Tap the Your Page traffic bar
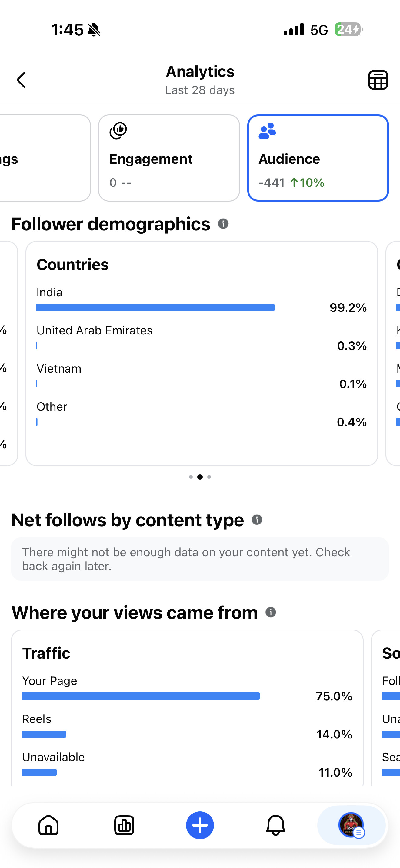 tap(141, 696)
